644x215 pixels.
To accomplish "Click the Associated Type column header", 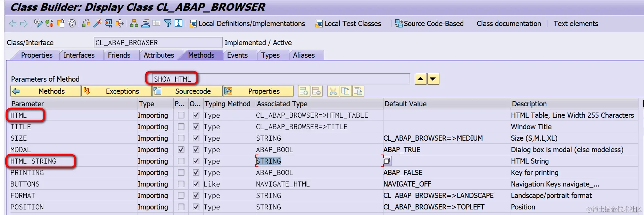I will click(319, 104).
